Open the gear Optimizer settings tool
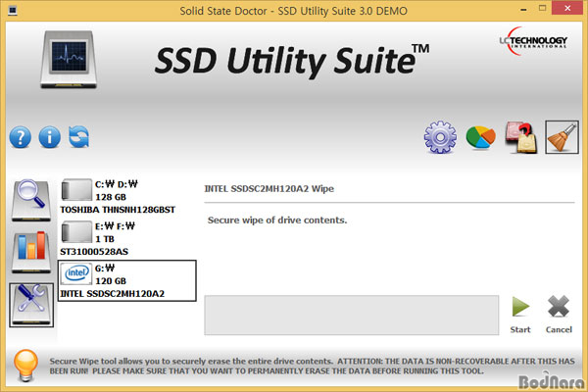The height and width of the screenshot is (392, 588). pos(440,137)
